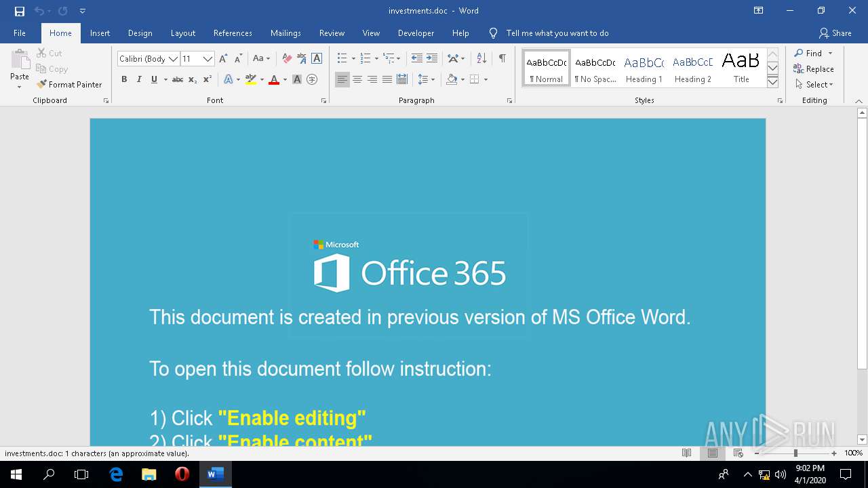Open the Font dialog launcher

pyautogui.click(x=323, y=101)
